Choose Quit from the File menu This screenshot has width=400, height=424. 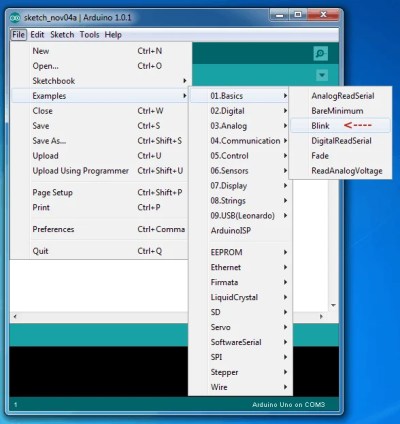tap(100, 251)
